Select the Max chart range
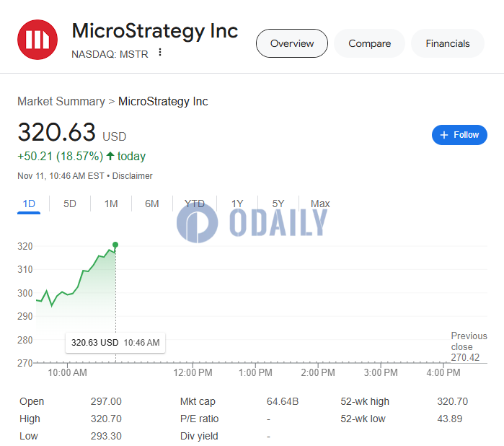This screenshot has height=446, width=504. coord(320,204)
